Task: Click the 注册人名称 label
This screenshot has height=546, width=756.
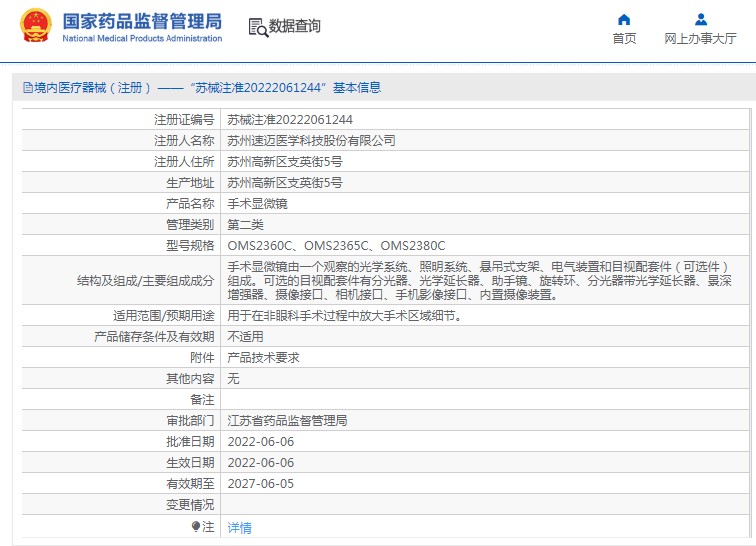Action: click(x=184, y=141)
